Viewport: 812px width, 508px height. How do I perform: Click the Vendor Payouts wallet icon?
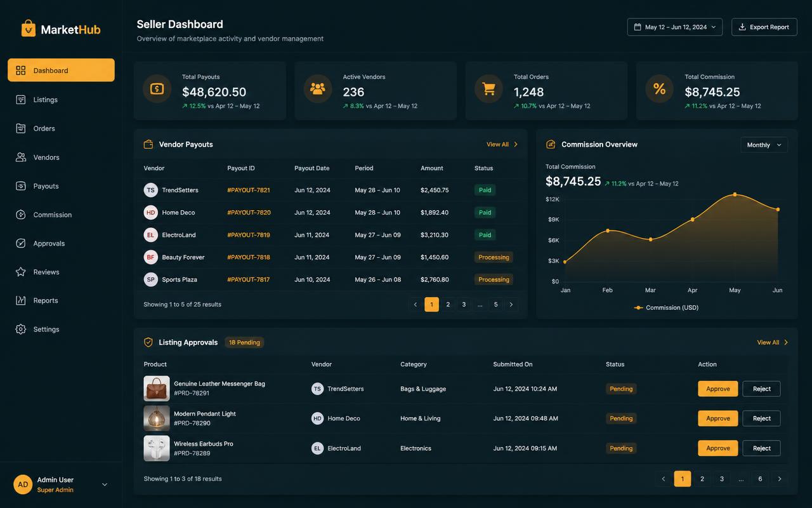pos(148,144)
